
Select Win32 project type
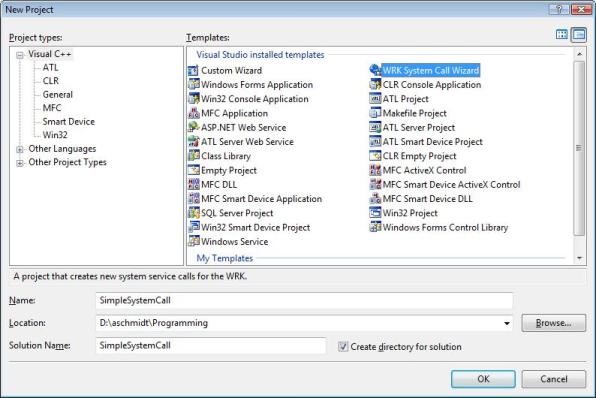tap(55, 135)
